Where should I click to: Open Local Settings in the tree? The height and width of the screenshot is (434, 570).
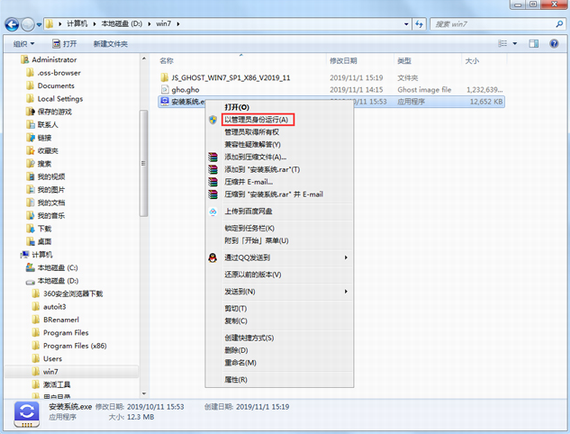point(60,99)
